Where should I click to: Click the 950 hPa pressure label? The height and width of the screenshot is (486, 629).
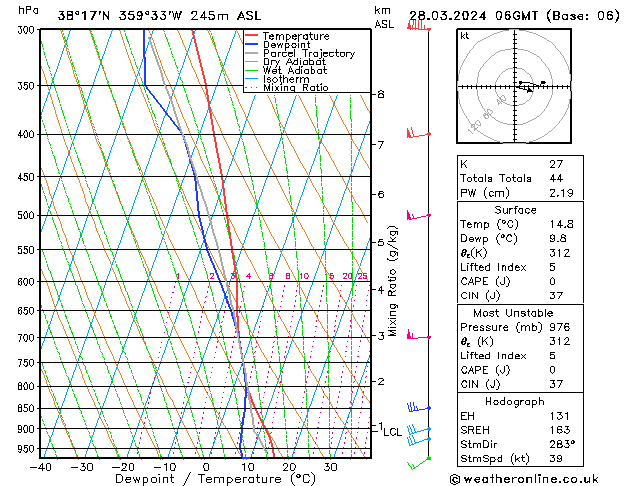click(28, 449)
